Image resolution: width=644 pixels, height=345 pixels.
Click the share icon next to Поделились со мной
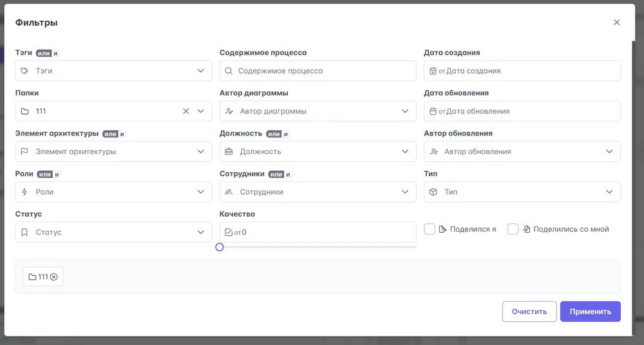pos(526,230)
